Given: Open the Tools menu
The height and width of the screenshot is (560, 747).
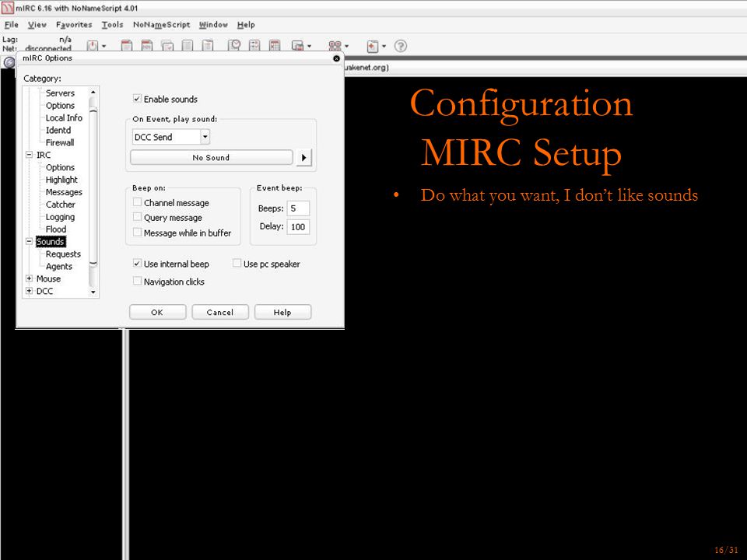Looking at the screenshot, I should coord(112,25).
